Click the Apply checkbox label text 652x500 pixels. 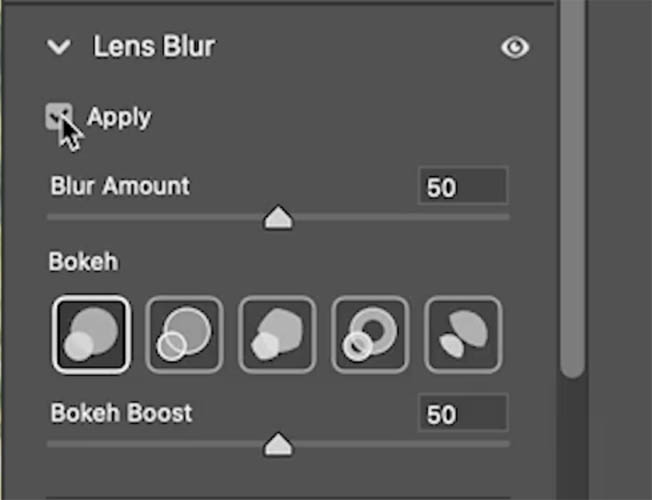(x=119, y=118)
